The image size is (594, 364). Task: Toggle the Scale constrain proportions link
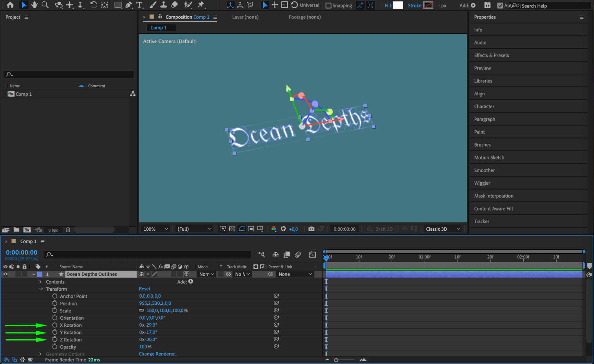141,311
